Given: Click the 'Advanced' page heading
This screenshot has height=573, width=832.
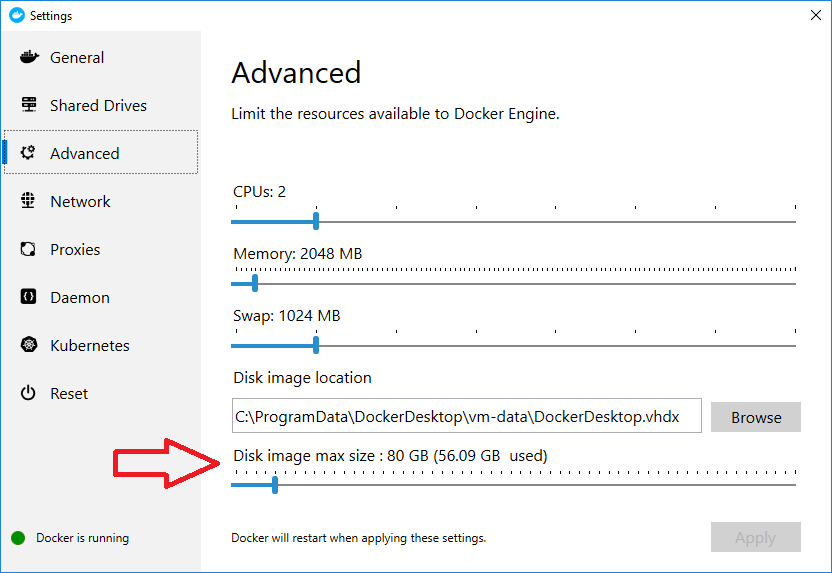Looking at the screenshot, I should click(296, 73).
